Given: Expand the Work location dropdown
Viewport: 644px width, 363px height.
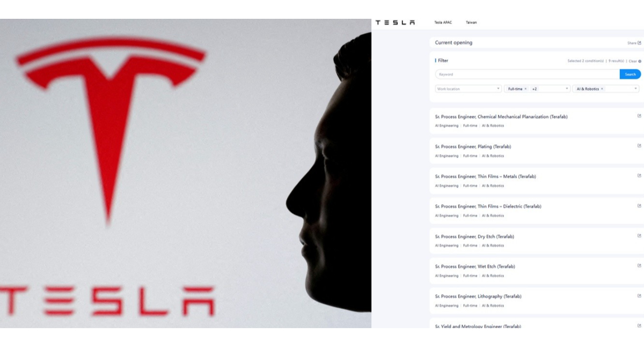Looking at the screenshot, I should [468, 89].
